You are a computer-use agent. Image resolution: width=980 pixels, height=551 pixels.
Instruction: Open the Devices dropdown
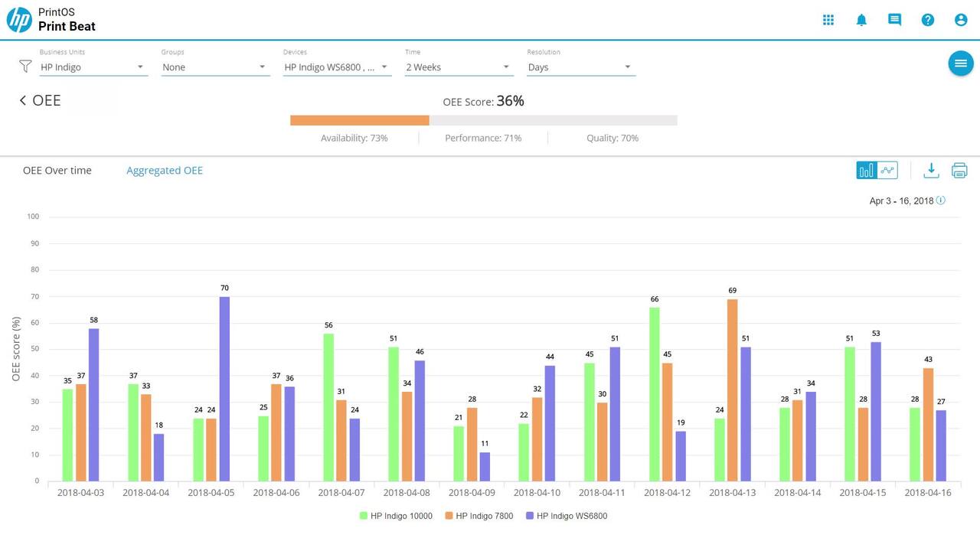click(x=337, y=67)
